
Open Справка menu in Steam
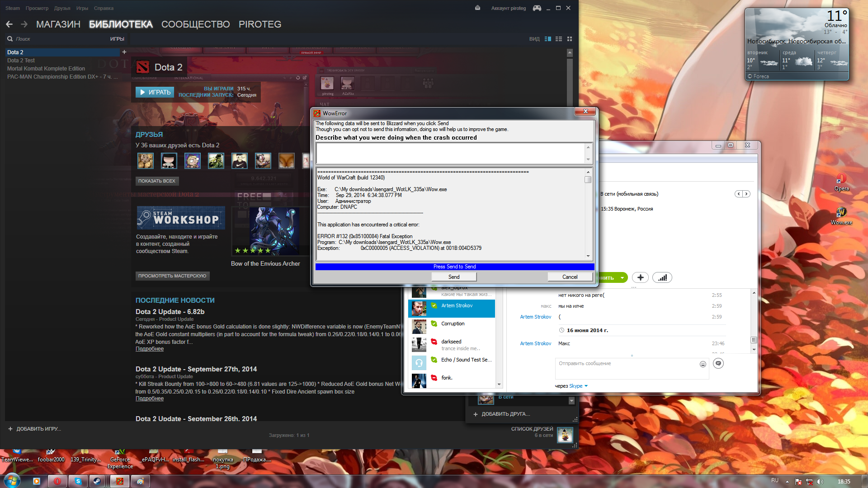[x=104, y=8]
